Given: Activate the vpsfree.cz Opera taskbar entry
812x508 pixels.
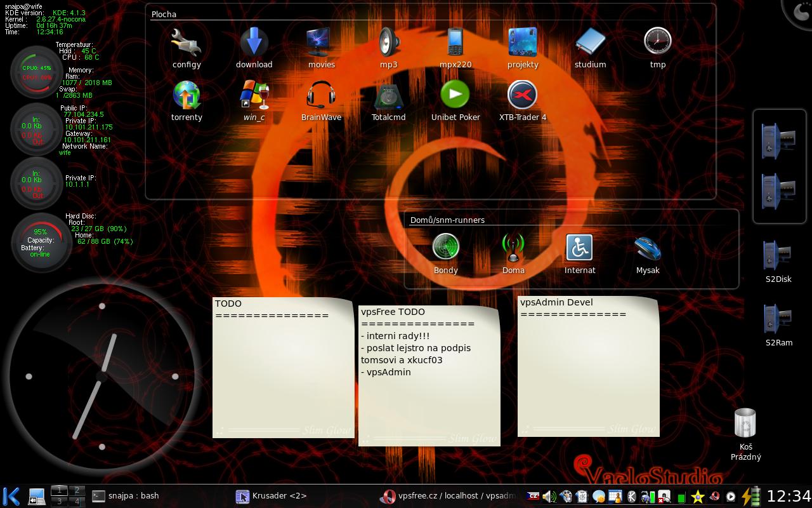Looking at the screenshot, I should pyautogui.click(x=450, y=496).
